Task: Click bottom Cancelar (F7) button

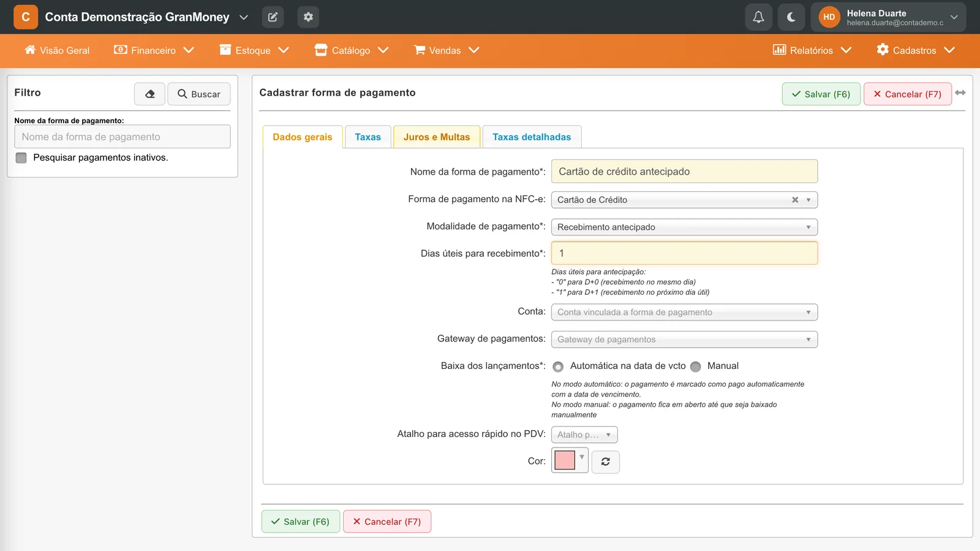Action: point(387,522)
